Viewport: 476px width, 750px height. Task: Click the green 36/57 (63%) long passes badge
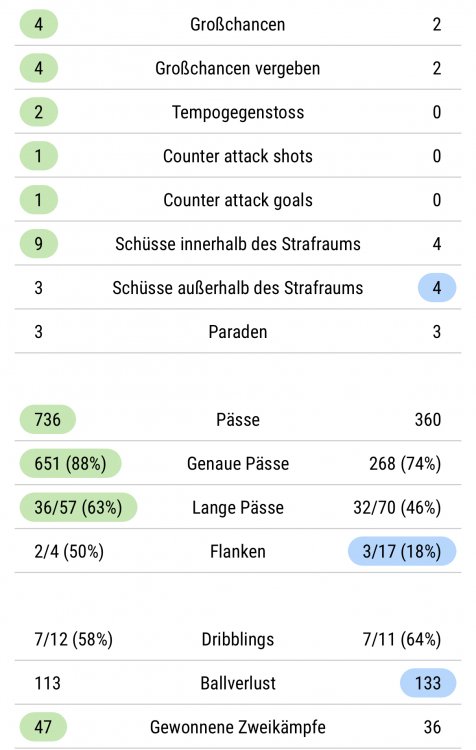[x=78, y=507]
